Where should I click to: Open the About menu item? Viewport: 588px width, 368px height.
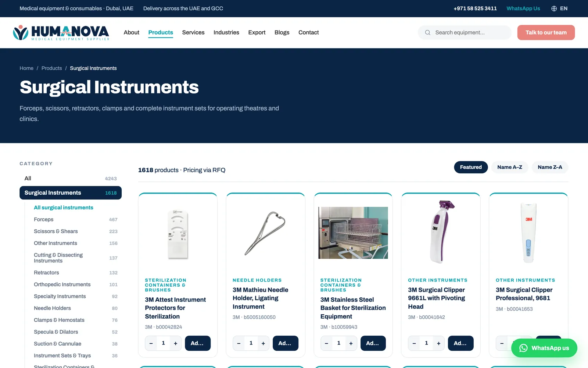[x=132, y=32]
